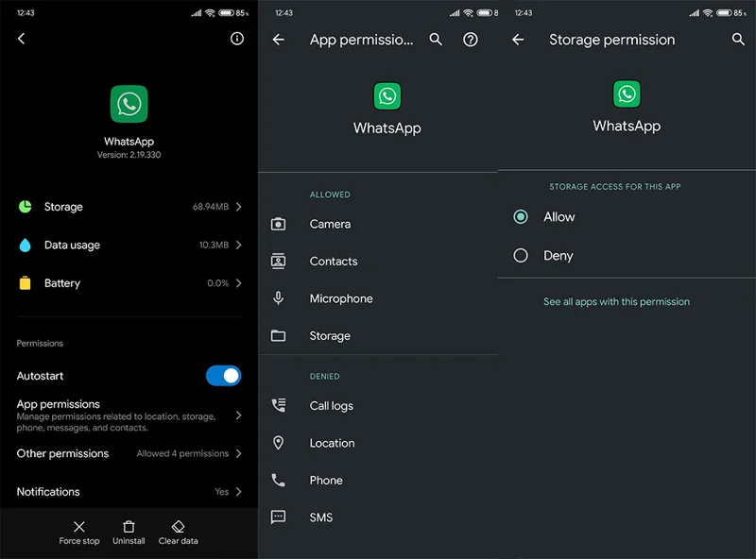The width and height of the screenshot is (756, 559).
Task: Open Phone permission entry
Action: pyautogui.click(x=378, y=480)
